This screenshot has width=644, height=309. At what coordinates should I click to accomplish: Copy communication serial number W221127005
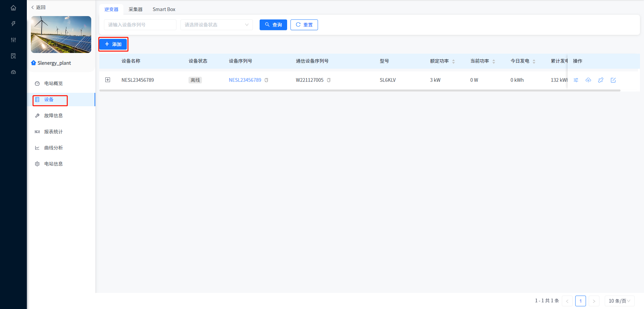point(329,80)
